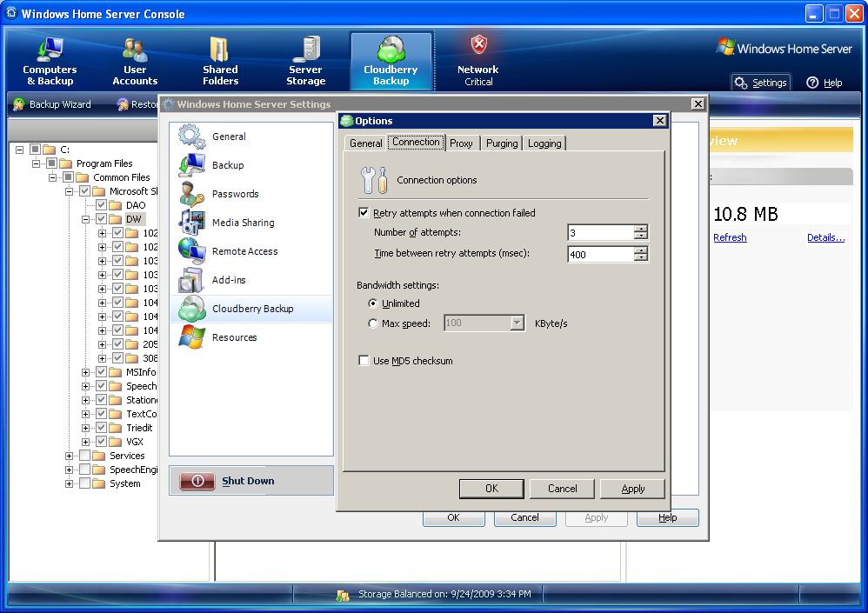Increase time between retry attempts spinner

click(x=640, y=250)
